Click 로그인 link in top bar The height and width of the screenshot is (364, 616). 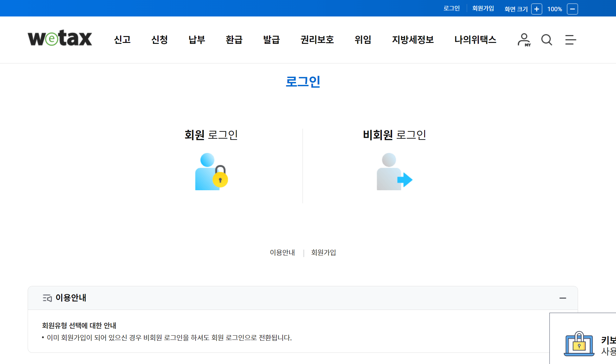[x=452, y=8]
